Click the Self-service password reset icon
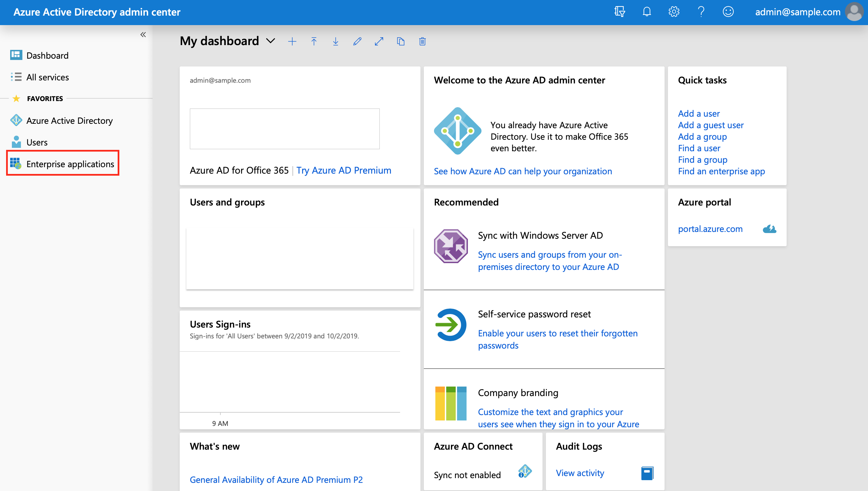The width and height of the screenshot is (868, 491). click(x=451, y=325)
